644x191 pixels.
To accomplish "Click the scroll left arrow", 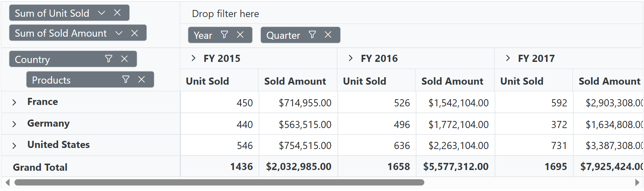I will (x=7, y=182).
